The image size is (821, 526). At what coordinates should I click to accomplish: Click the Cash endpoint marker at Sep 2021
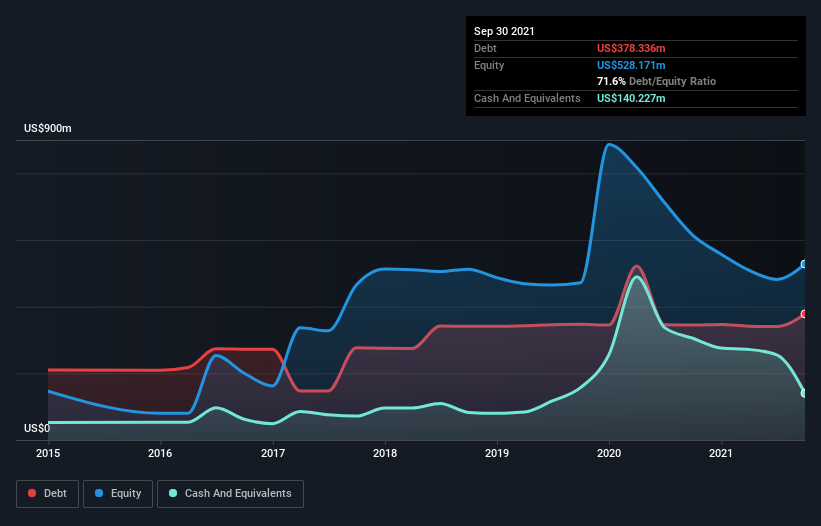click(804, 393)
